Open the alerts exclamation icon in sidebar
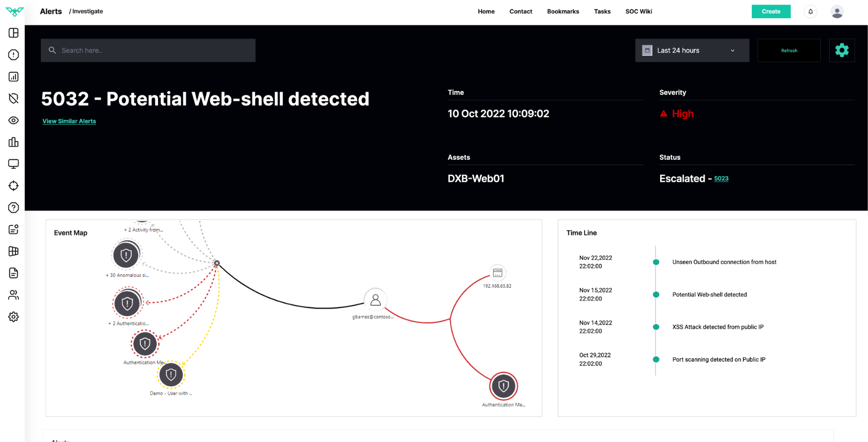Image resolution: width=868 pixels, height=442 pixels. pyautogui.click(x=13, y=55)
